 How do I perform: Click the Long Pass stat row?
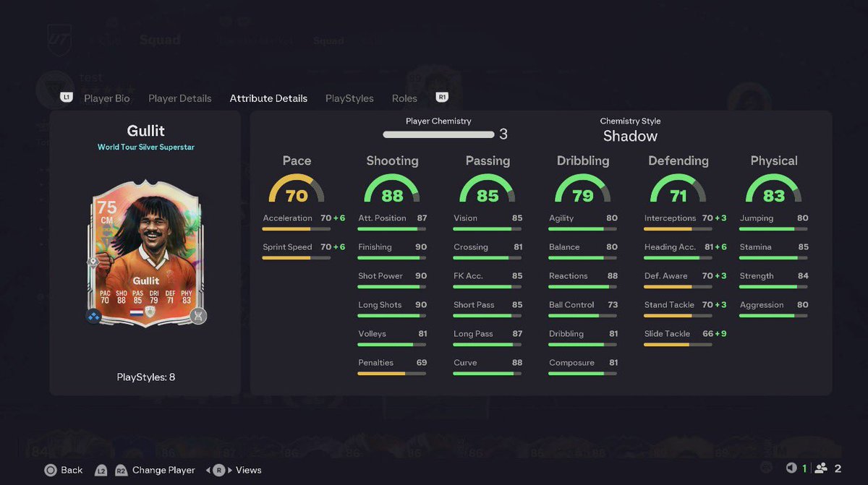[488, 337]
